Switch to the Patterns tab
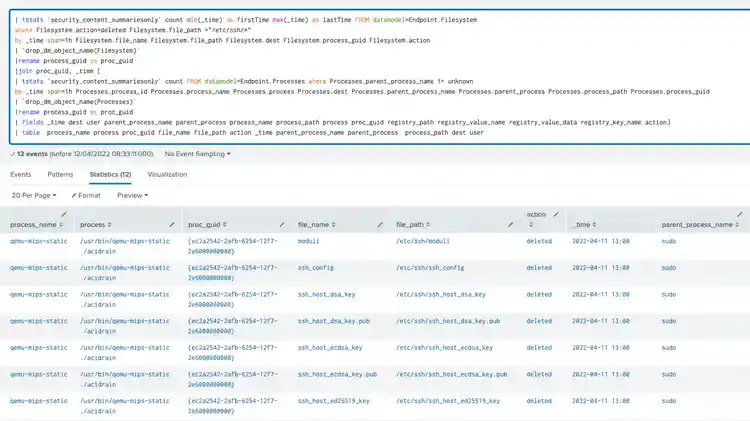The image size is (750, 421). pos(60,174)
